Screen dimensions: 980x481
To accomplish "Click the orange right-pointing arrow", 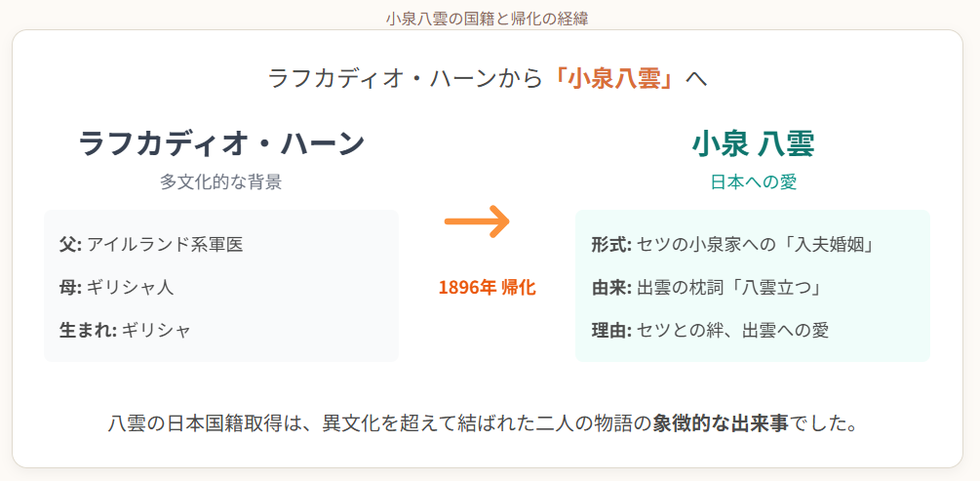I will tap(477, 221).
